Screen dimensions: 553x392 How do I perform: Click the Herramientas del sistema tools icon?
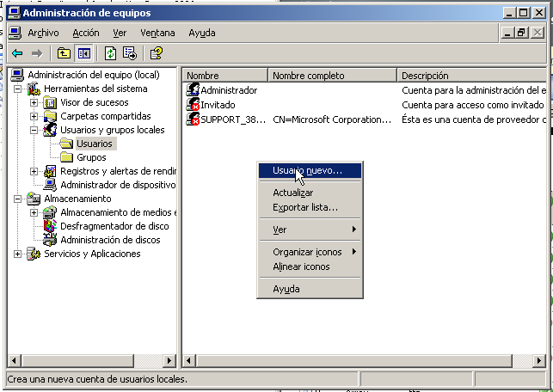pos(34,89)
